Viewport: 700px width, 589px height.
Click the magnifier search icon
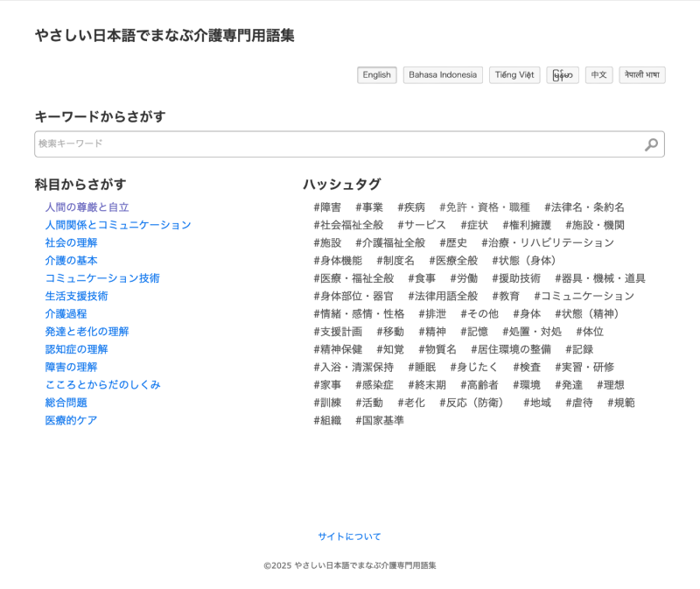pos(651,144)
